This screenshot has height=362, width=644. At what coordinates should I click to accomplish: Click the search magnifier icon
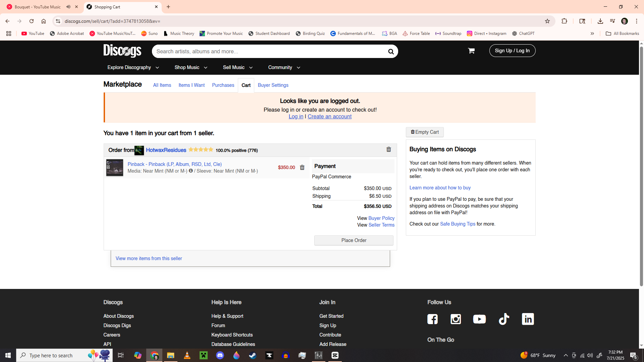(391, 51)
